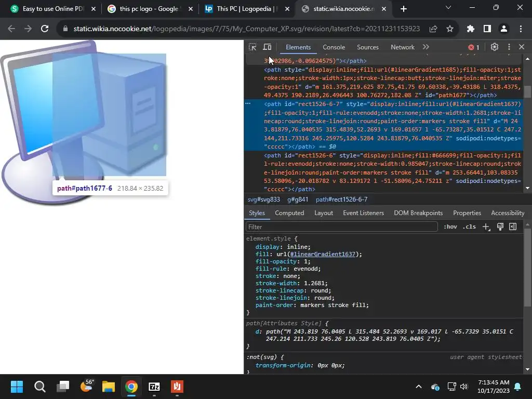The height and width of the screenshot is (399, 532).
Task: Click the share page icon in address bar
Action: tap(433, 29)
